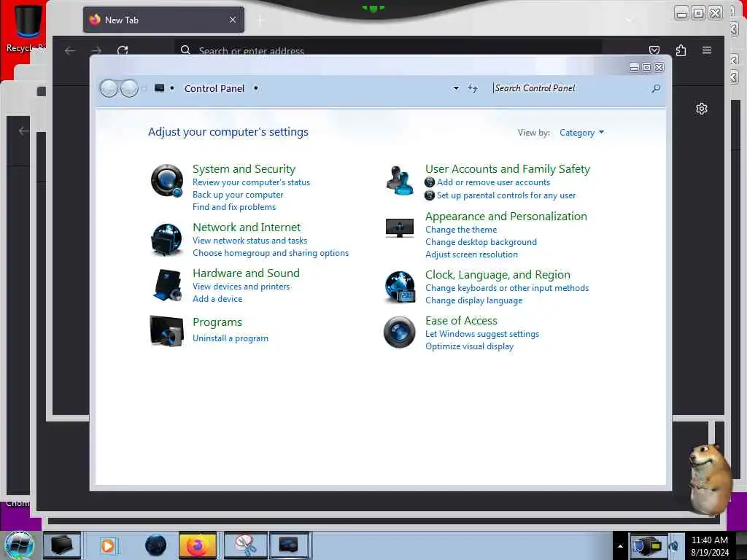Viewport: 747px width, 560px height.
Task: Click the globe browser icon in taskbar
Action: click(x=156, y=545)
